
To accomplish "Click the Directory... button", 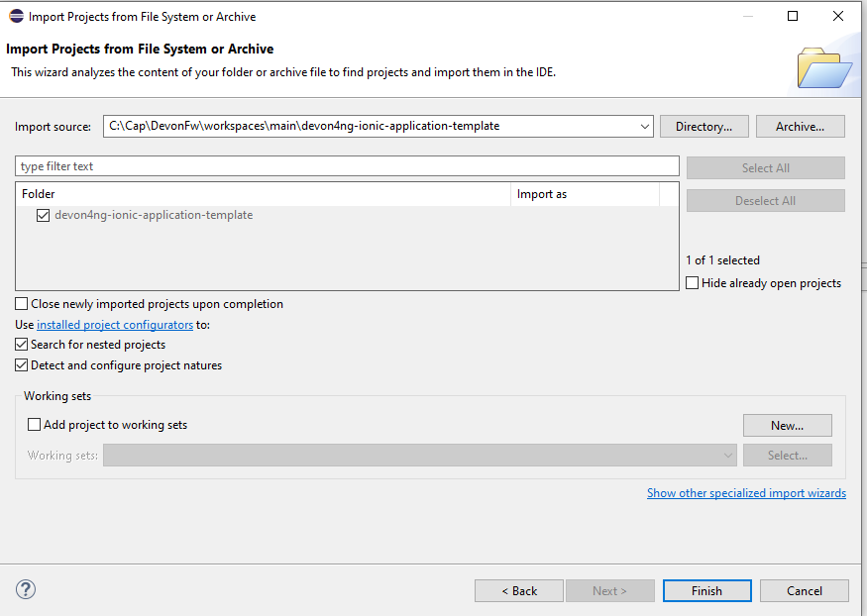I will tap(704, 127).
